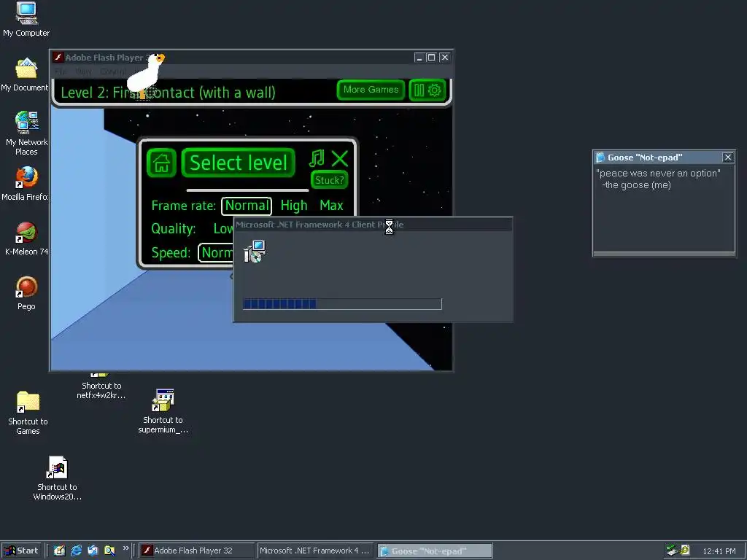Click the network system tray icon
Screen dimensions: 747x560
pyautogui.click(x=672, y=551)
